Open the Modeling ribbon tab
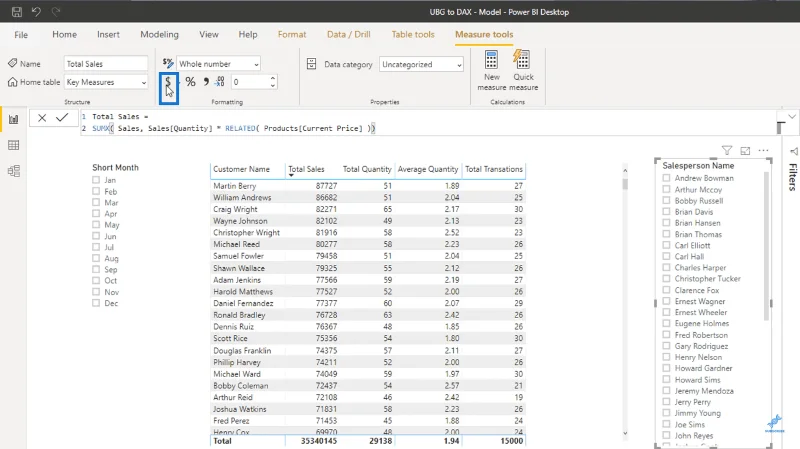 159,34
